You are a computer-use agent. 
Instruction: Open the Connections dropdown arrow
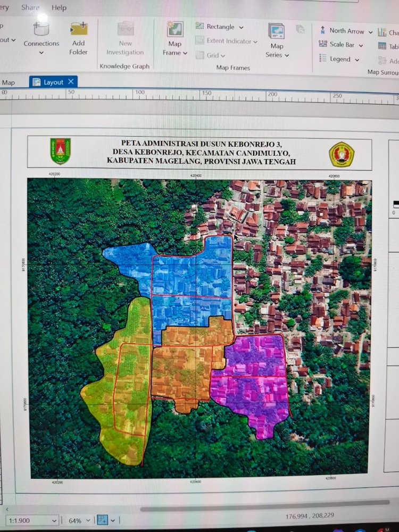click(41, 53)
